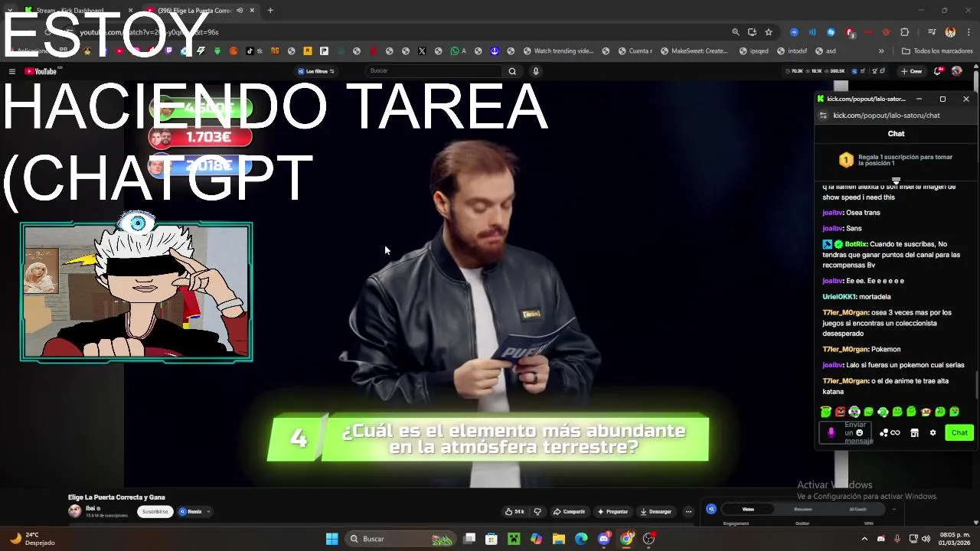Expand hidden bookmarks overflow chevron
The image size is (980, 551).
tap(881, 51)
